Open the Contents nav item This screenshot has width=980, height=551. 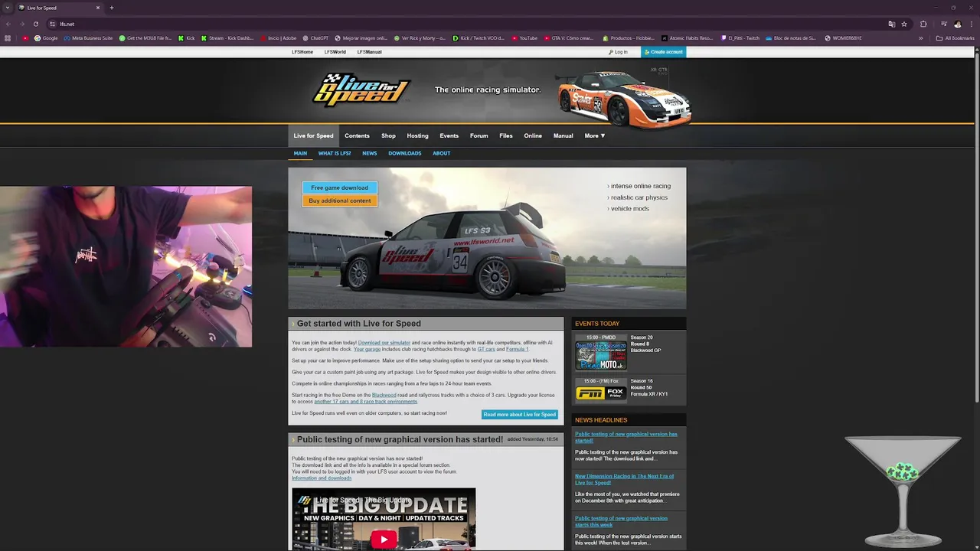point(357,135)
